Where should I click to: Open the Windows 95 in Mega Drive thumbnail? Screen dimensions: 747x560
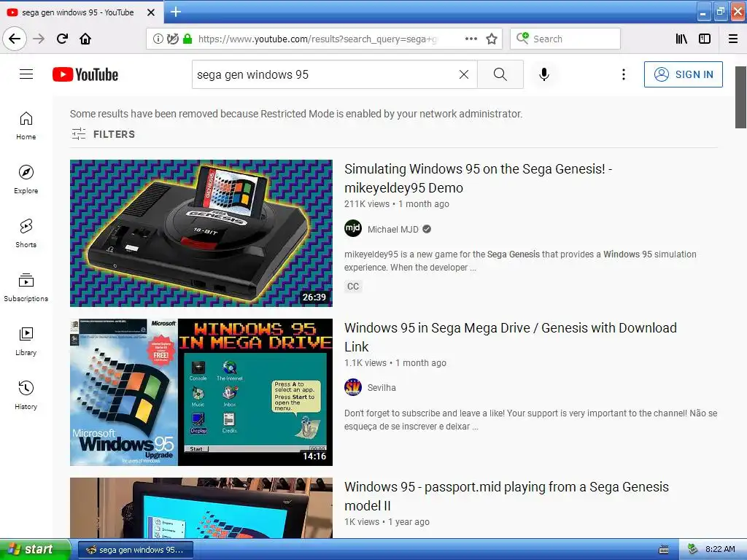(201, 392)
